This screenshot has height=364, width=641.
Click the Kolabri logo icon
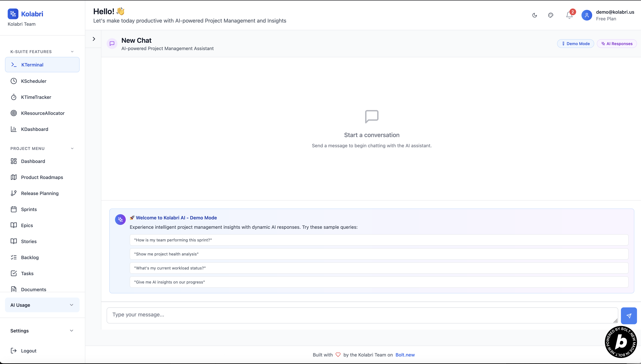13,14
